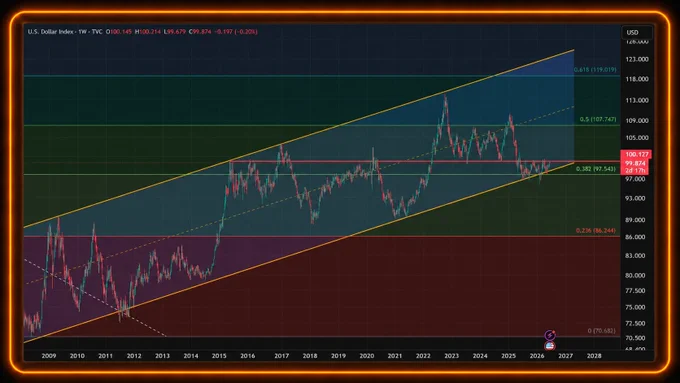Click the 0.382 (97.543) Fibonacci label
Image resolution: width=680 pixels, height=383 pixels.
click(596, 169)
